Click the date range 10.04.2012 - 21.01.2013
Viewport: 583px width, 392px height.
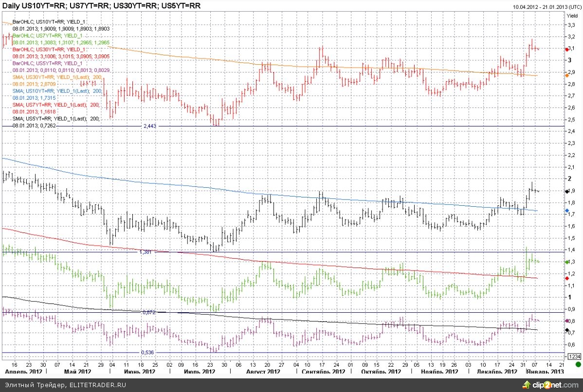pos(545,6)
